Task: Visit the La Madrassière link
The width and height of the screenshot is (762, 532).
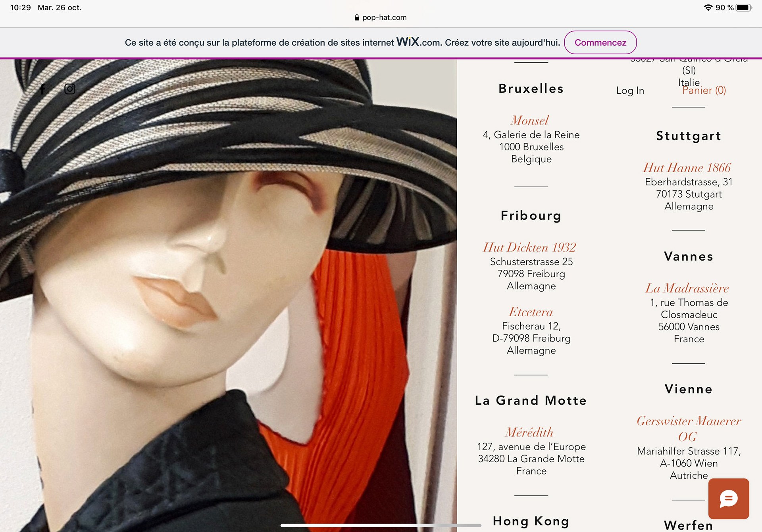Action: click(x=687, y=288)
